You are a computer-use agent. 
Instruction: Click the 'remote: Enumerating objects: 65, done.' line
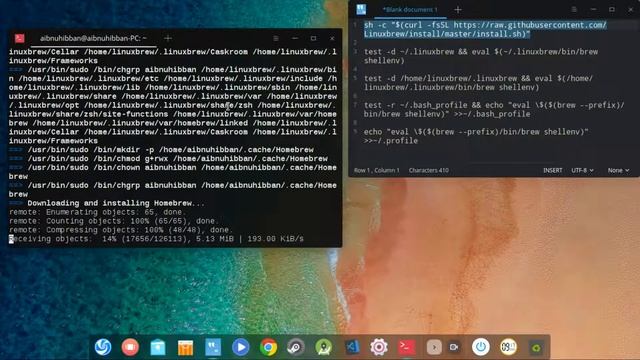pos(98,212)
